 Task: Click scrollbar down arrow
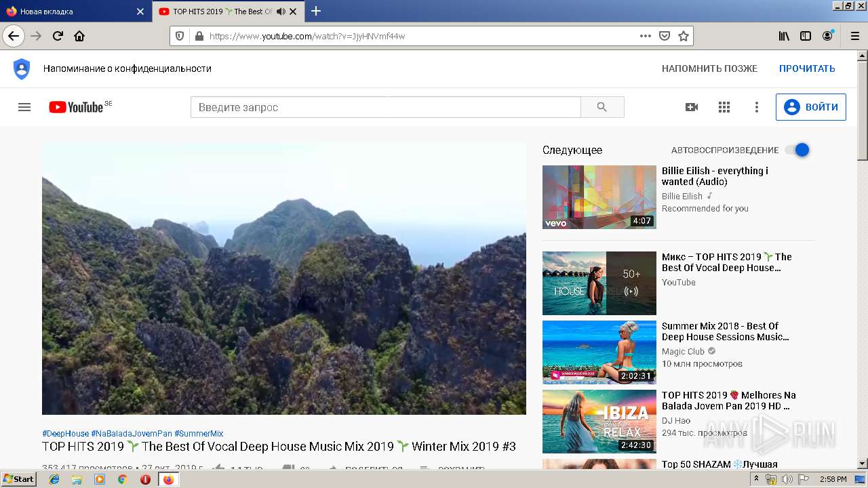coord(862,464)
